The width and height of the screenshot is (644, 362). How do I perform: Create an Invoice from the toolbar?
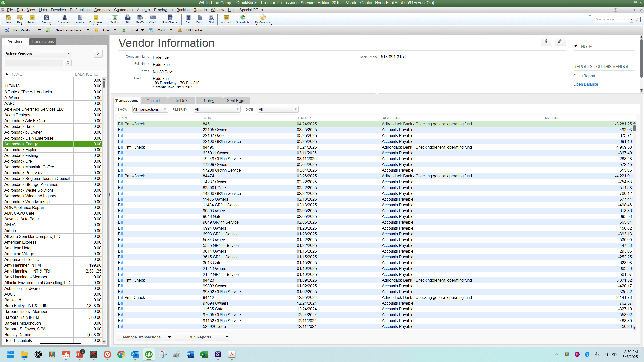coord(80,19)
